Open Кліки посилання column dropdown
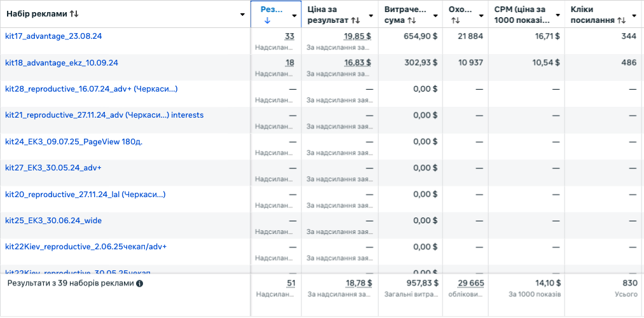 click(x=634, y=15)
